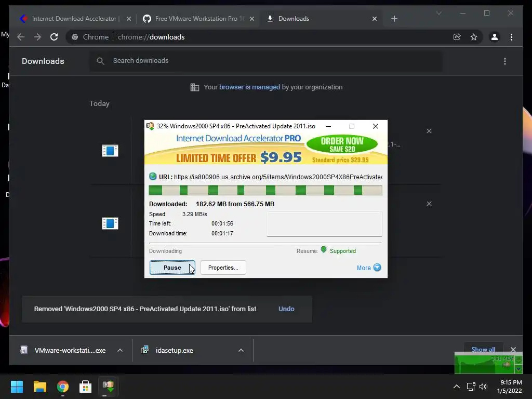532x399 pixels.
Task: Open a new tab with plus button
Action: tap(394, 19)
